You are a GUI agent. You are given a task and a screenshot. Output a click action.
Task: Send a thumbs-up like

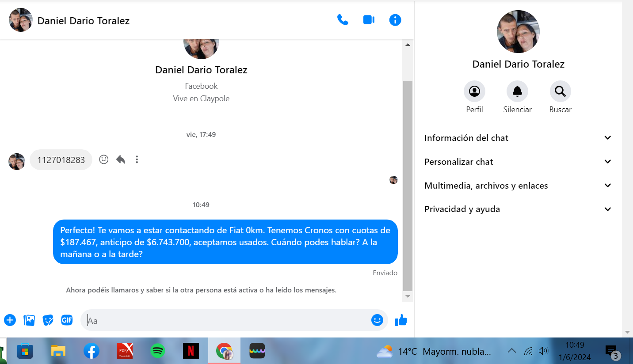pos(401,320)
